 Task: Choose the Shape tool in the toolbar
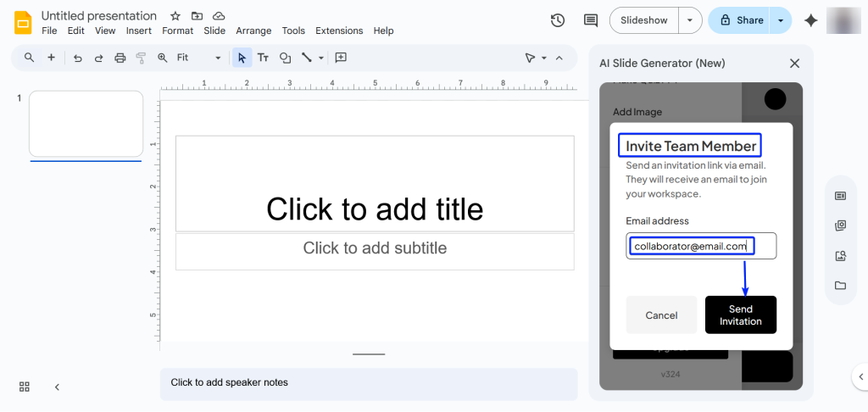click(285, 58)
